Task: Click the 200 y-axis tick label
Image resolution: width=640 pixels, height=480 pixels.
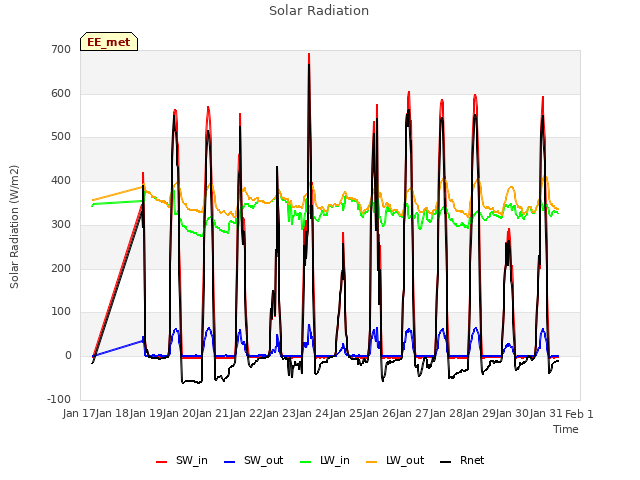Action: 61,269
